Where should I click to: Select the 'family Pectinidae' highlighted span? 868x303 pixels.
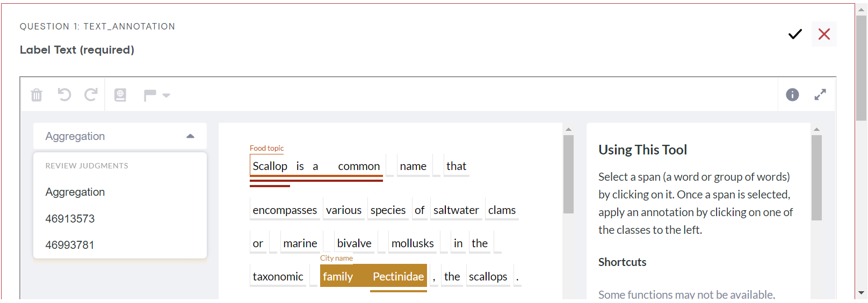point(373,276)
